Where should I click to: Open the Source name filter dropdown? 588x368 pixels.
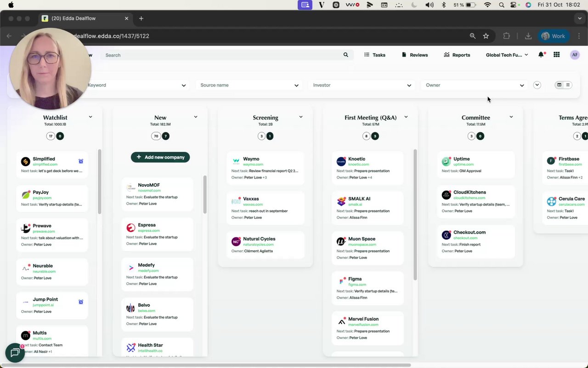point(249,85)
